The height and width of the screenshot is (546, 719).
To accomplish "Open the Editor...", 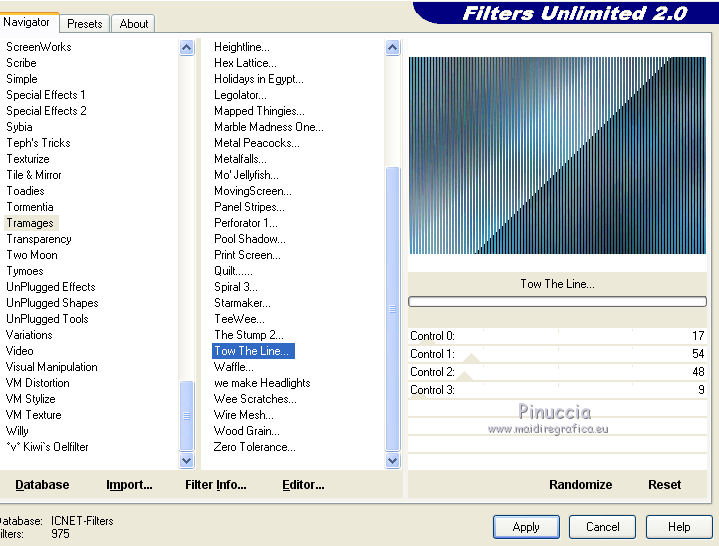I will tap(303, 485).
